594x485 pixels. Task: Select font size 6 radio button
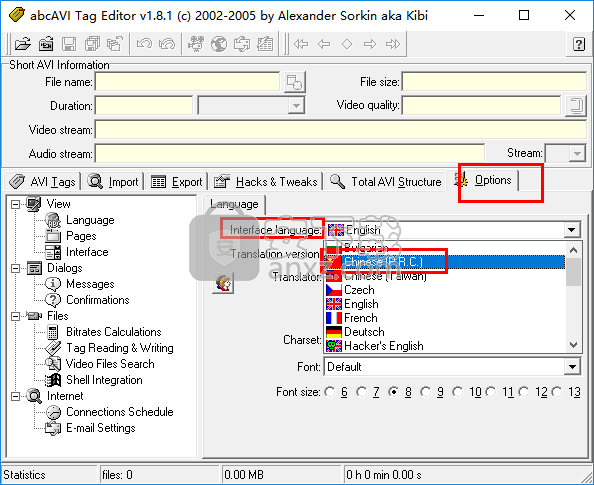[330, 392]
